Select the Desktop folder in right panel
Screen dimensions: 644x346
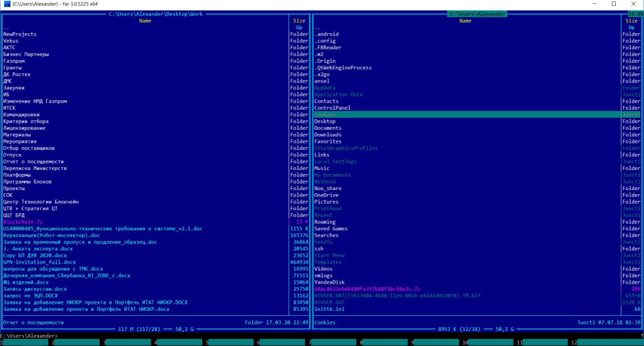click(325, 121)
